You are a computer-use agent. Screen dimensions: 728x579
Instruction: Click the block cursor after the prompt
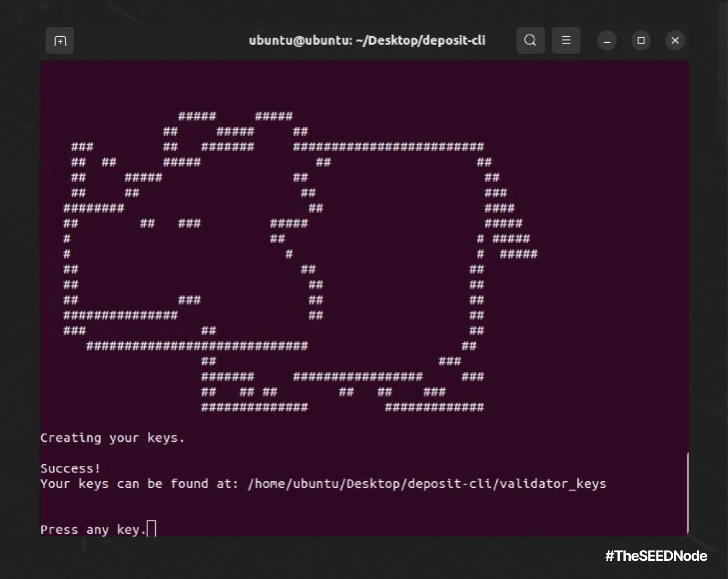click(x=152, y=529)
